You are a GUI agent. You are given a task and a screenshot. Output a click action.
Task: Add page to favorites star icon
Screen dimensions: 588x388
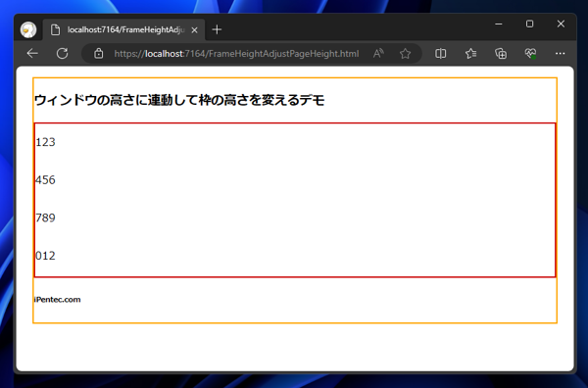click(x=405, y=54)
